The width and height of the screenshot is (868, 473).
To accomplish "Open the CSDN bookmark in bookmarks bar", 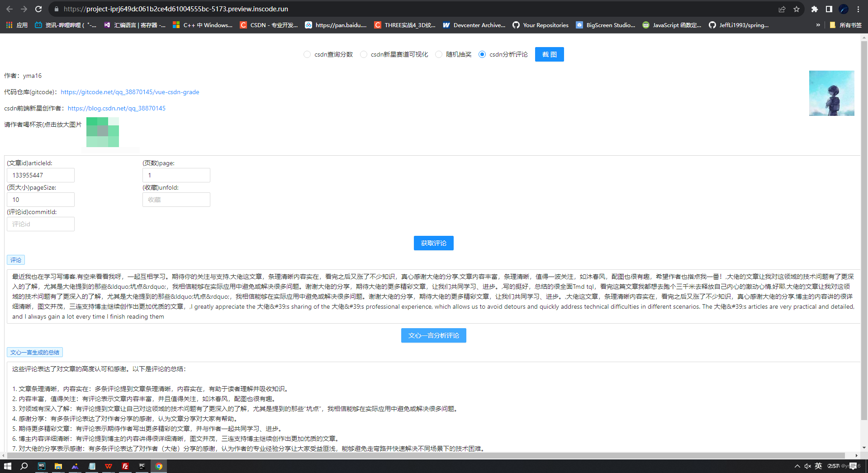I will (x=269, y=25).
